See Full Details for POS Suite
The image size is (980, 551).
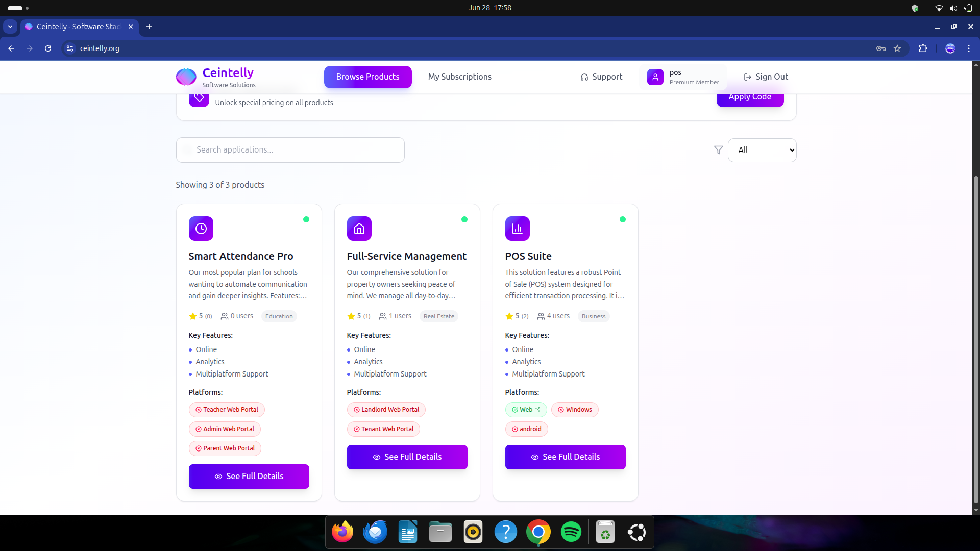click(565, 457)
